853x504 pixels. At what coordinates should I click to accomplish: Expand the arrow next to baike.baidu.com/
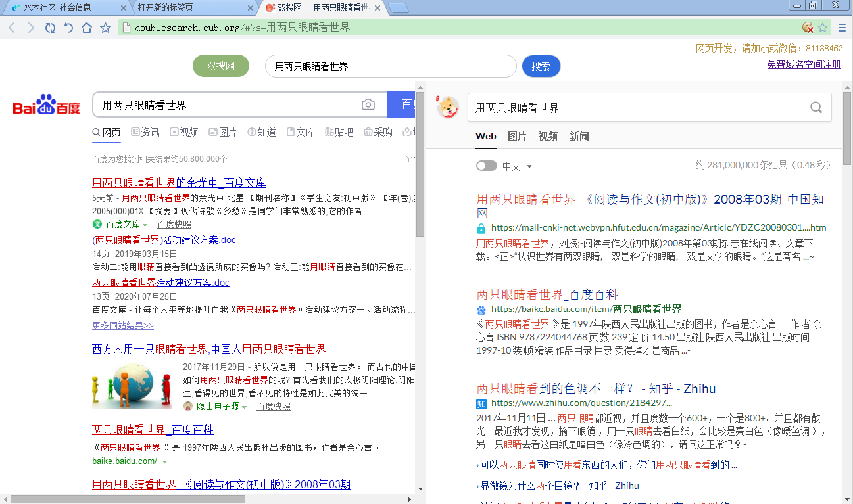point(164,462)
